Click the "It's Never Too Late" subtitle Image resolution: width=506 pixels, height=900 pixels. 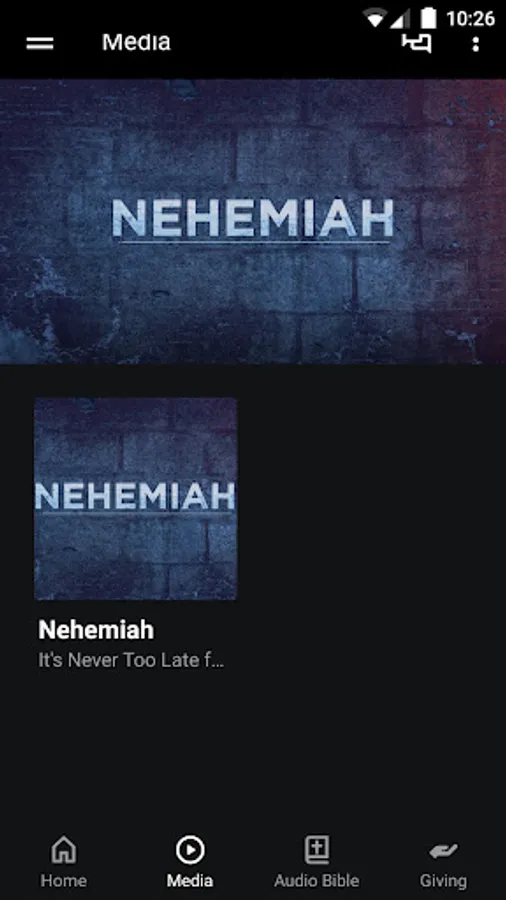tap(131, 661)
